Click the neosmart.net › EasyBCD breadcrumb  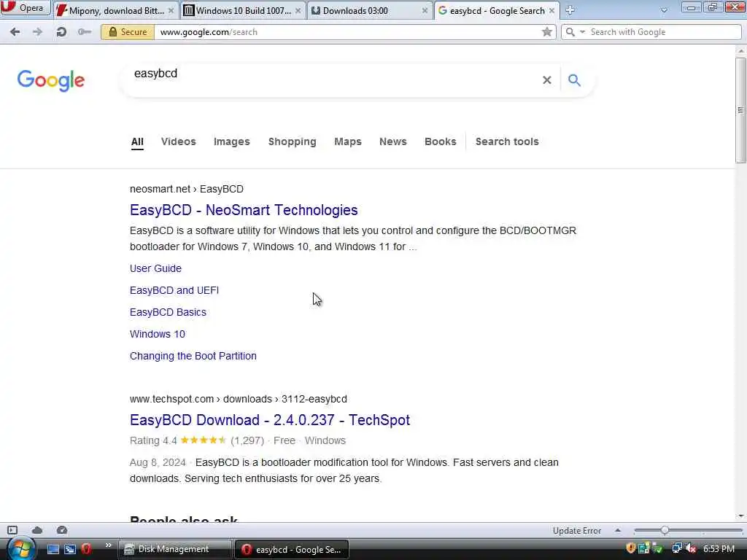(x=186, y=189)
